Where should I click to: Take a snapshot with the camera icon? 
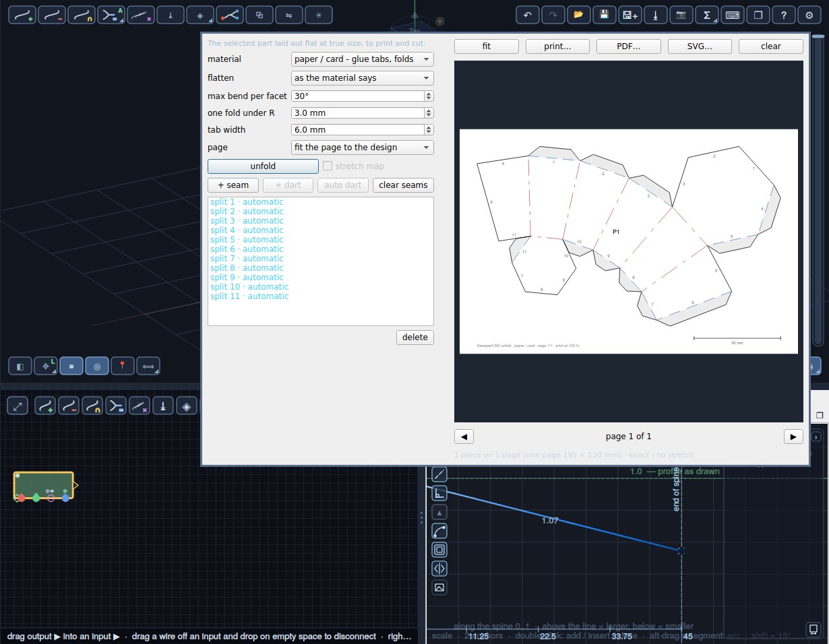683,15
